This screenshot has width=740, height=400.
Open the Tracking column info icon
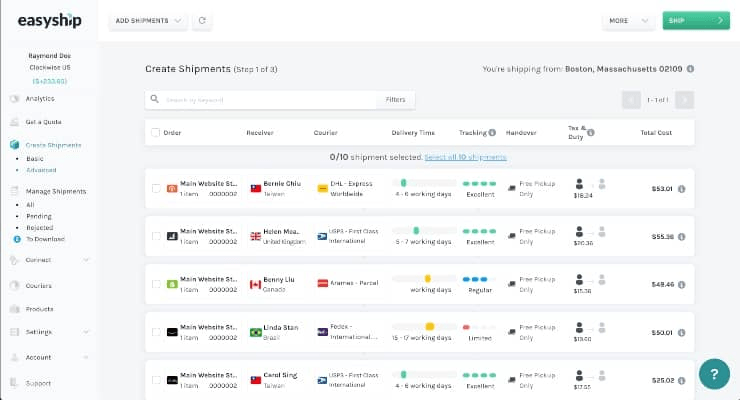coord(492,133)
